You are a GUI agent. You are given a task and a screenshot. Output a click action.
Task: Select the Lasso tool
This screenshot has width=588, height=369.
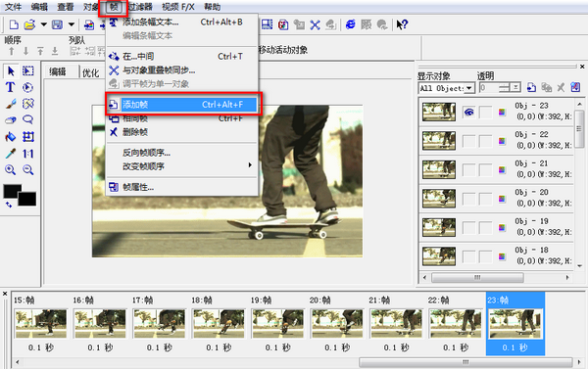click(x=27, y=119)
